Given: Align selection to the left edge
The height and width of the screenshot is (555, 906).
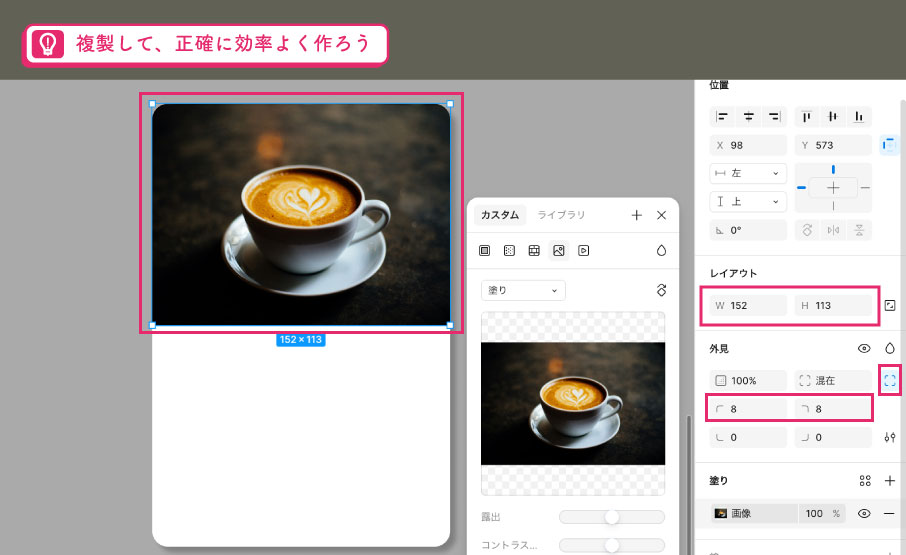Looking at the screenshot, I should pyautogui.click(x=722, y=117).
